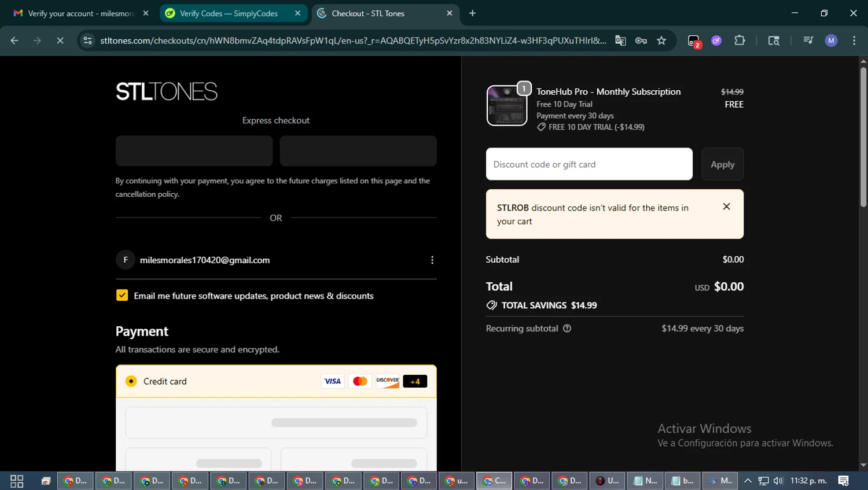Click the scroll down arrow
This screenshot has height=490, width=868.
click(x=863, y=465)
